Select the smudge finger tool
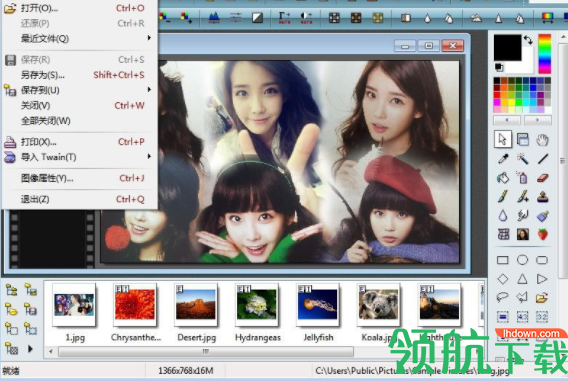This screenshot has height=381, width=568. click(522, 216)
